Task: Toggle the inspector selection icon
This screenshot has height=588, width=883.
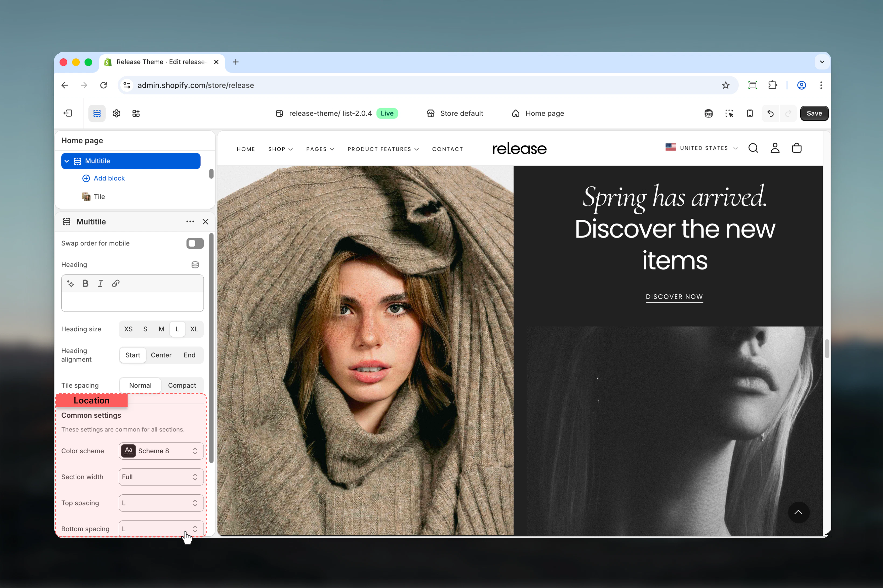Action: tap(729, 113)
